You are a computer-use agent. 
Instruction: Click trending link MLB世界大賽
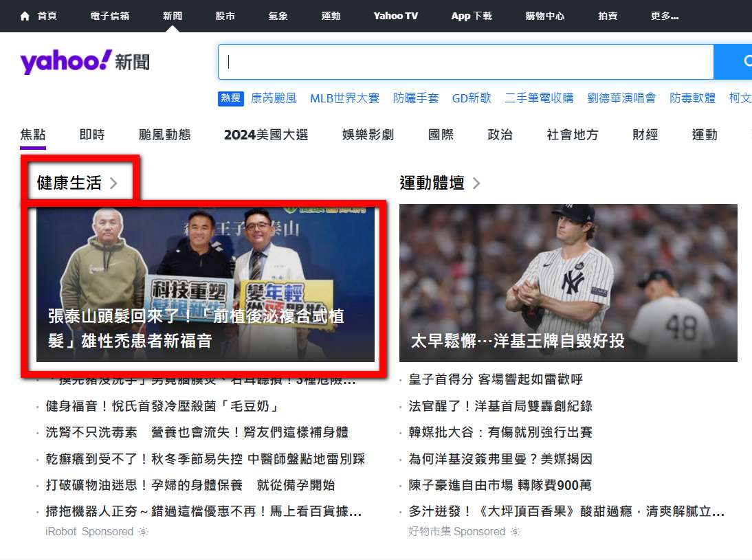coord(345,98)
